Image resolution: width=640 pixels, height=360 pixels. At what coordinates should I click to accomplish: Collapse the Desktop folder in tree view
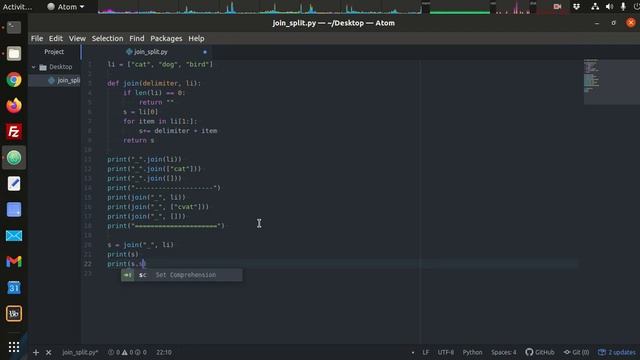(x=34, y=67)
